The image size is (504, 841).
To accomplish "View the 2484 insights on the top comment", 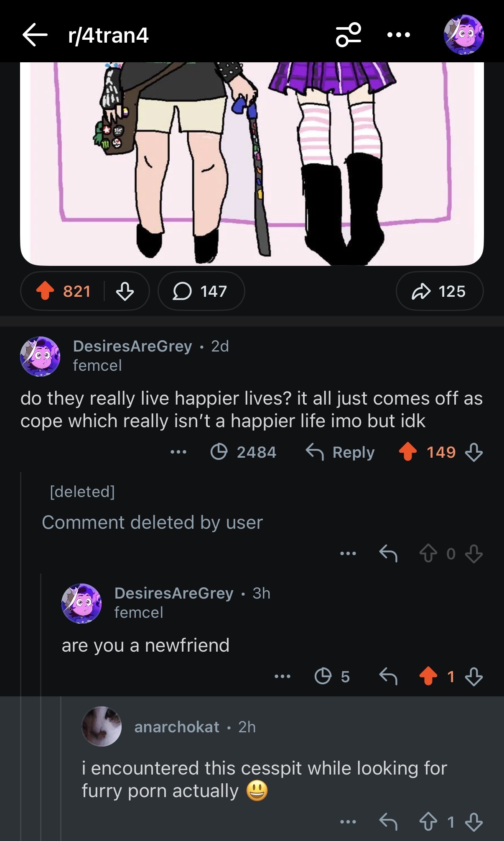I will click(x=243, y=452).
